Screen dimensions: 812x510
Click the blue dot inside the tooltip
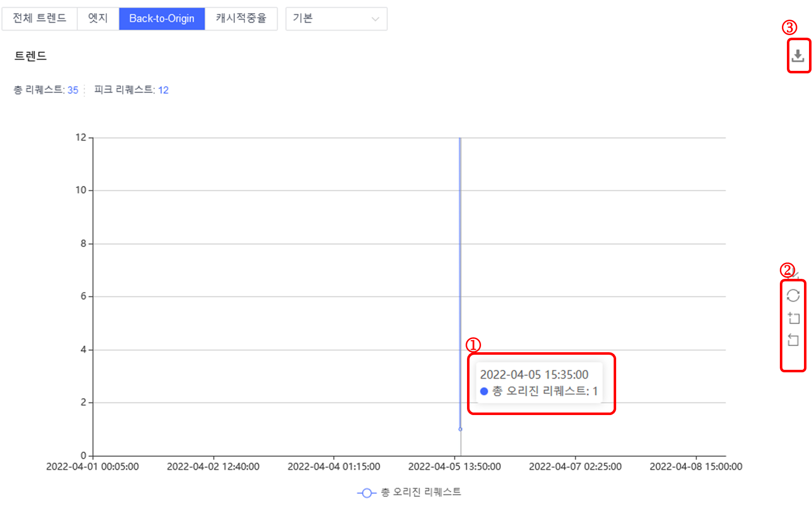484,391
